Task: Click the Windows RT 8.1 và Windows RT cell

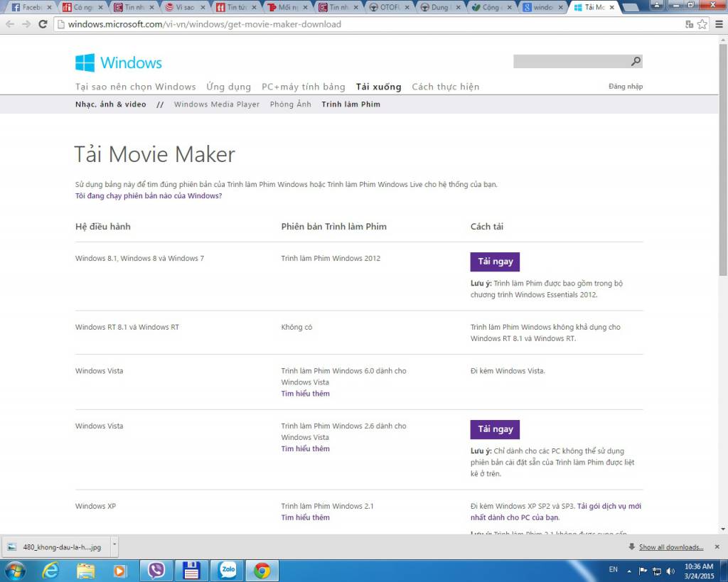Action: point(127,327)
